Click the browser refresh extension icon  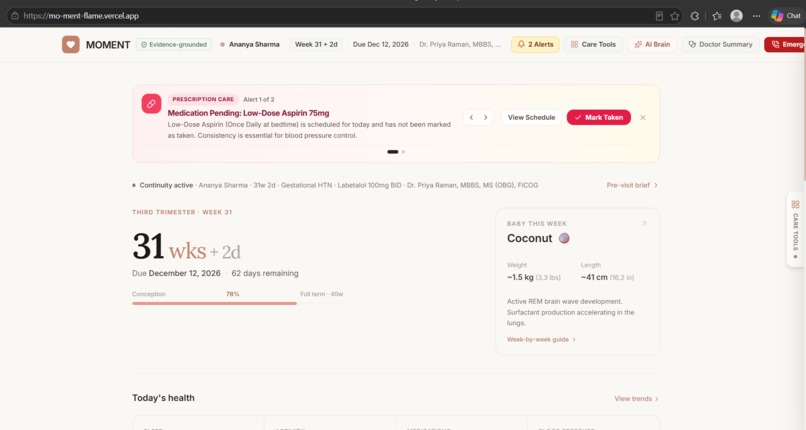[x=695, y=16]
